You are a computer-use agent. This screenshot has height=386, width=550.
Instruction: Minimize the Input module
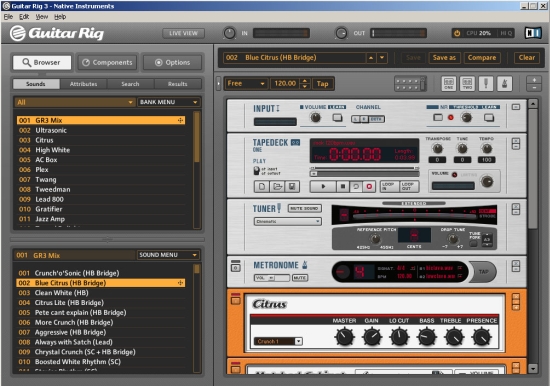(516, 107)
